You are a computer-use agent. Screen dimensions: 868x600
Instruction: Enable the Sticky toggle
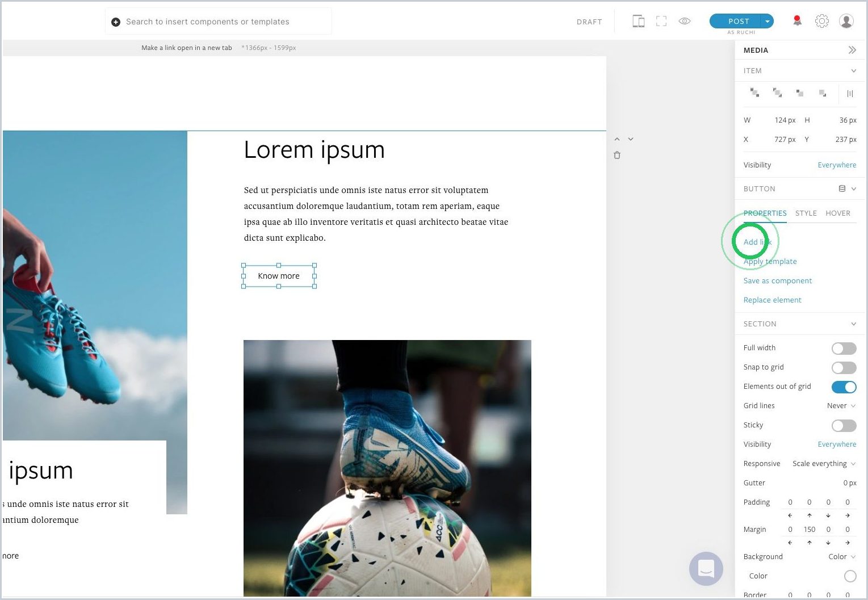coord(844,426)
